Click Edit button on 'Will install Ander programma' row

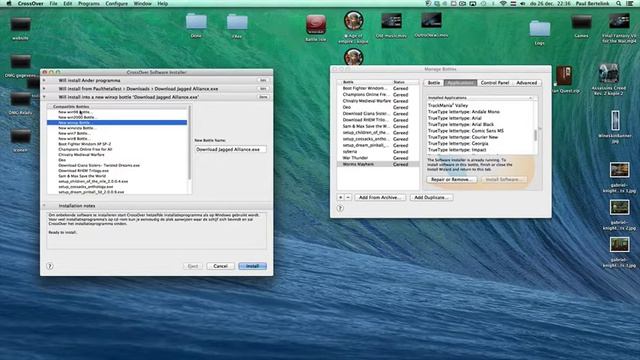[263, 80]
